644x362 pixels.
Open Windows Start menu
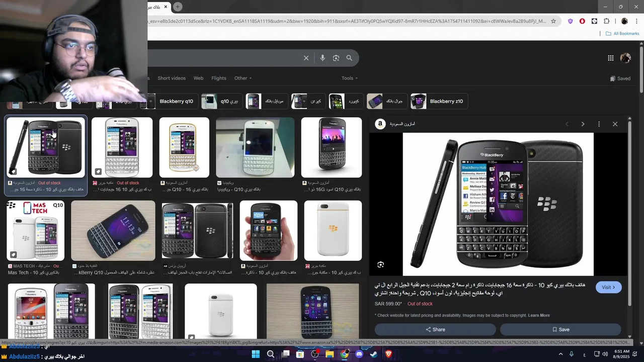(256, 354)
